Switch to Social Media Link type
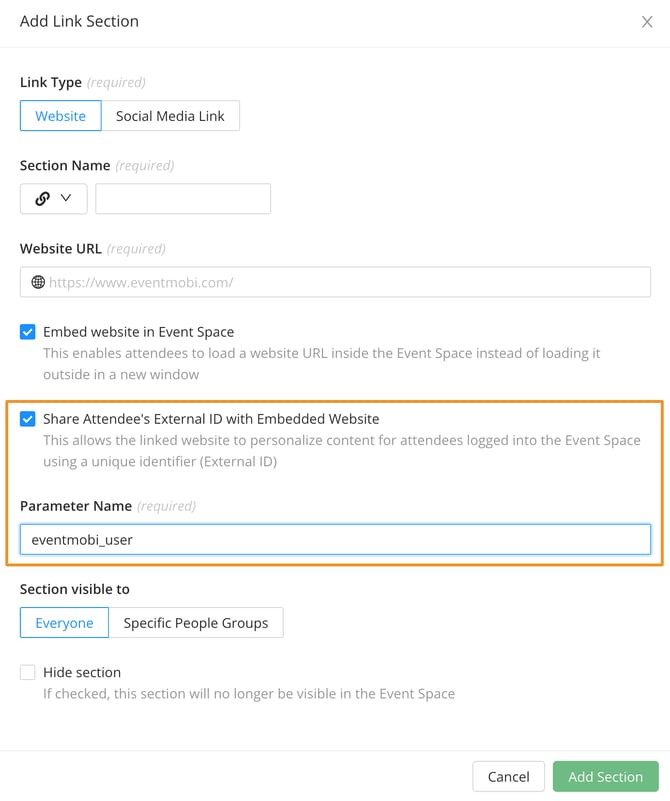This screenshot has height=801, width=670. [x=170, y=116]
